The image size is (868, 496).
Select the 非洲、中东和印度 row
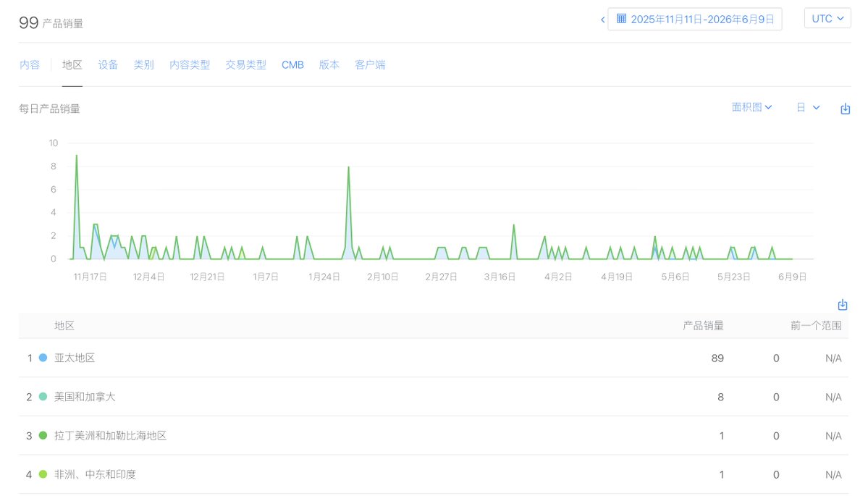click(434, 474)
